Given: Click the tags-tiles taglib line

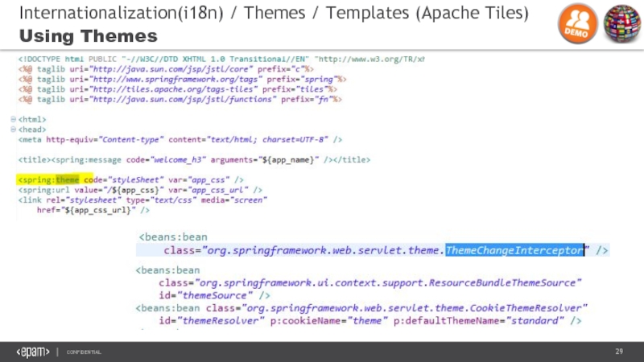Looking at the screenshot, I should click(178, 89).
